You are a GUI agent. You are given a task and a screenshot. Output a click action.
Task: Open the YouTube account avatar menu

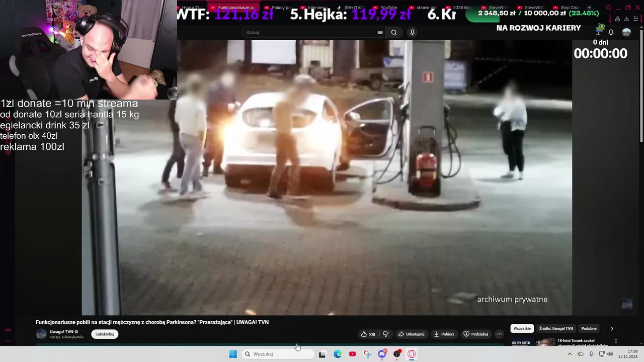pos(626,32)
